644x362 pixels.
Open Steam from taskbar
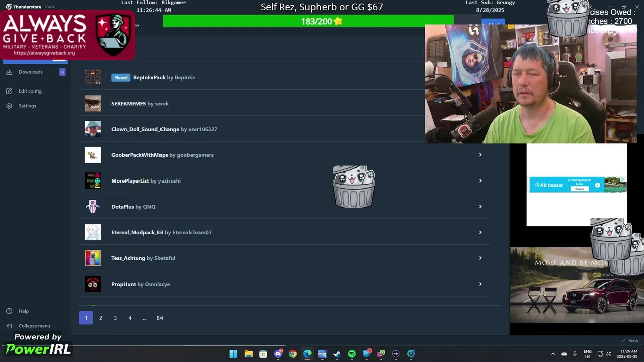click(337, 354)
